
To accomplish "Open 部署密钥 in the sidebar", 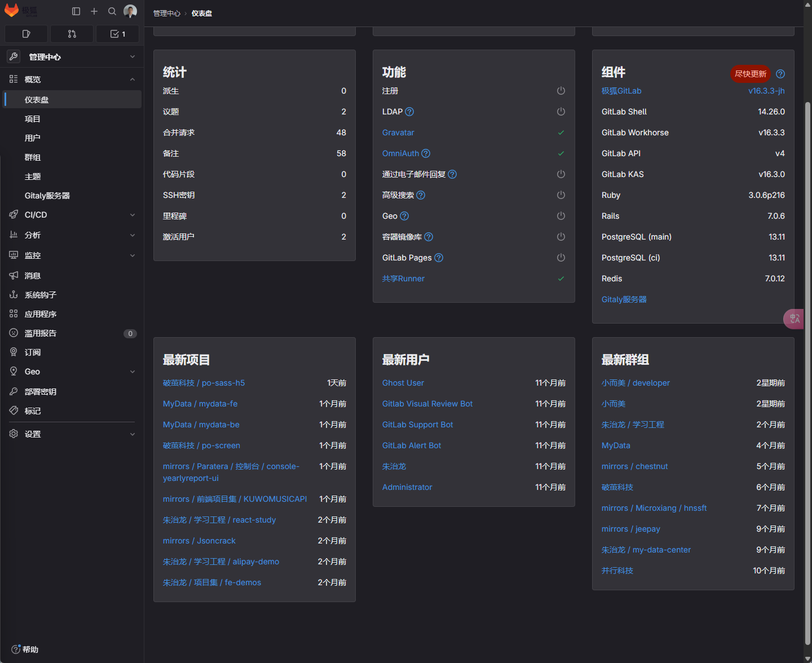I will (72, 392).
